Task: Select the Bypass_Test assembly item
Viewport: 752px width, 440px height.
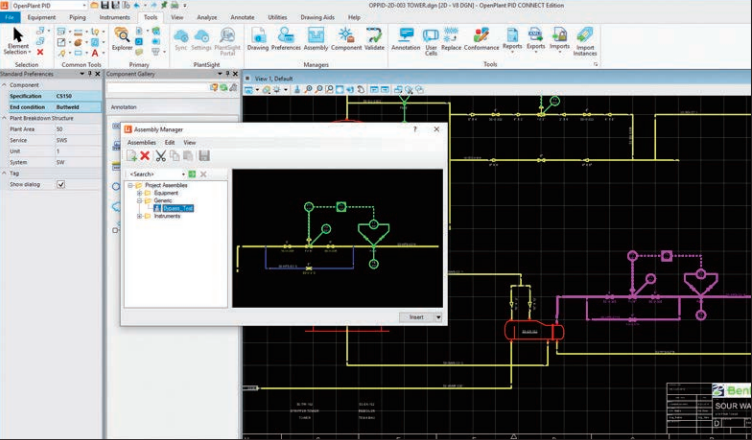Action: (x=178, y=208)
